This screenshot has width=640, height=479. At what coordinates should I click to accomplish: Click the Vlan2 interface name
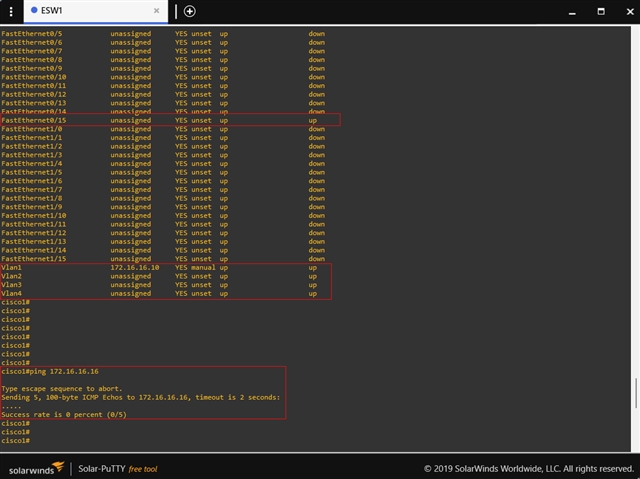[x=11, y=276]
